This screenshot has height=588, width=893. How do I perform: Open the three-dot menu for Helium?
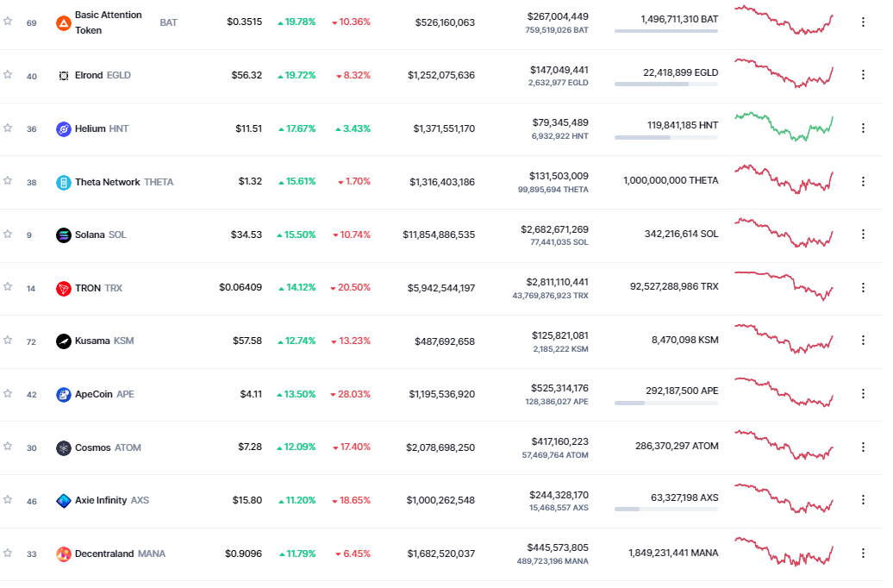[x=864, y=128]
